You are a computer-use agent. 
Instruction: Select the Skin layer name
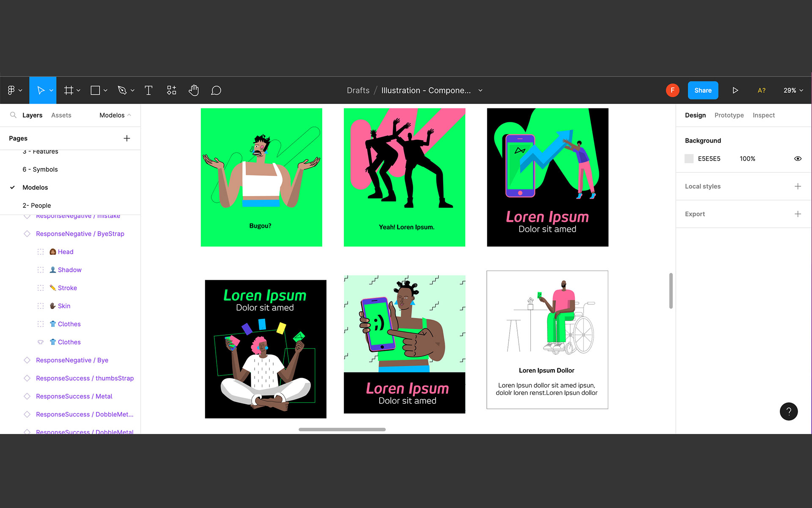64,306
